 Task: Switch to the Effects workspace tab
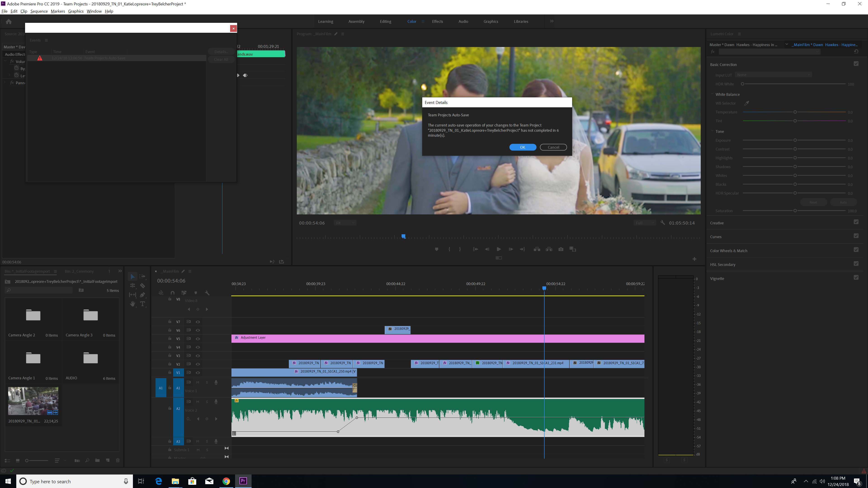pyautogui.click(x=437, y=21)
